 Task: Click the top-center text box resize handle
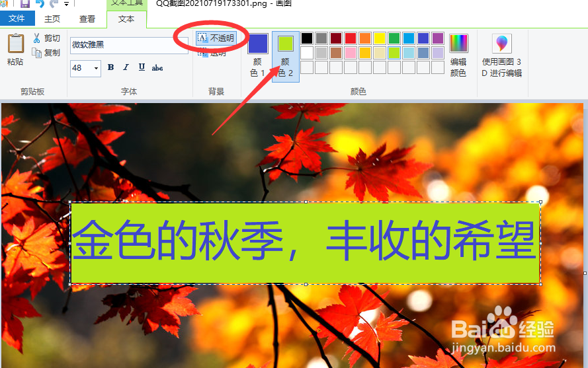[306, 202]
